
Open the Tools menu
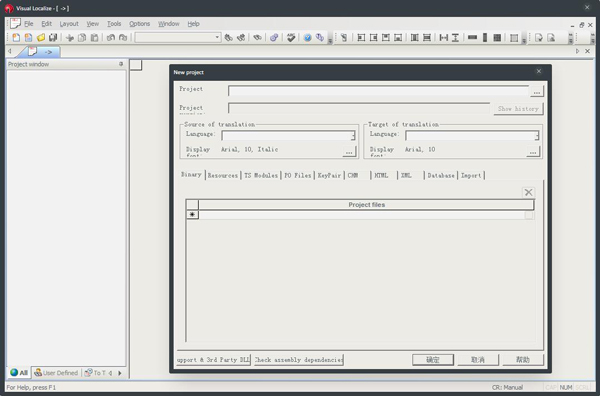point(114,24)
